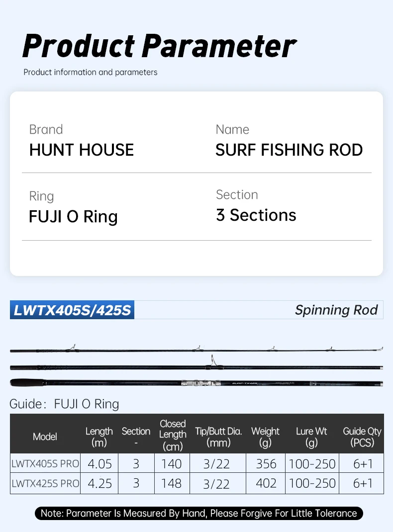The width and height of the screenshot is (393, 532).
Task: Click the 402 weight value
Action: [x=266, y=483]
